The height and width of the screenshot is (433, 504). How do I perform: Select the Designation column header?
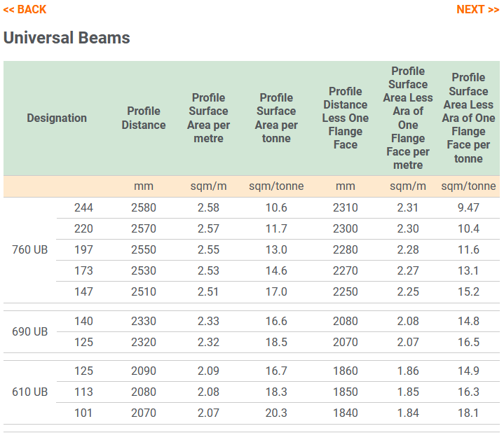[57, 118]
